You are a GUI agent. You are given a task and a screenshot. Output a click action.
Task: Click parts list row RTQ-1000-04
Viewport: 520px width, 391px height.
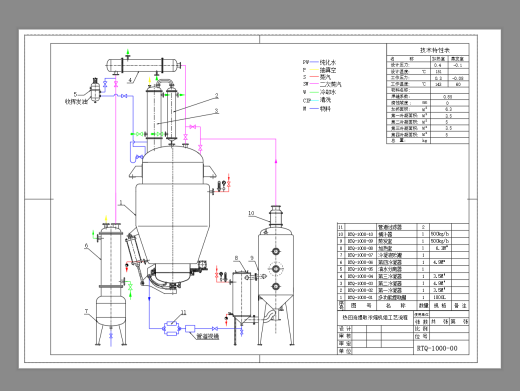403,276
